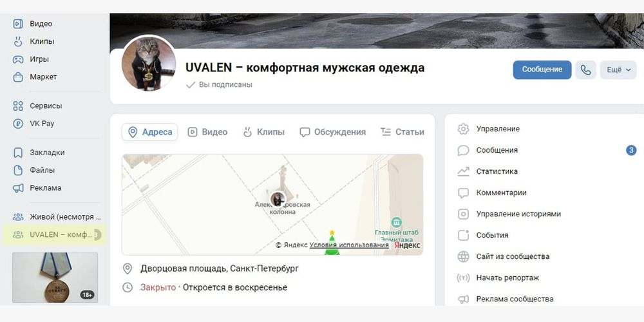The height and width of the screenshot is (322, 644).
Task: Click the VK Pay ruble icon
Action: pos(17,124)
